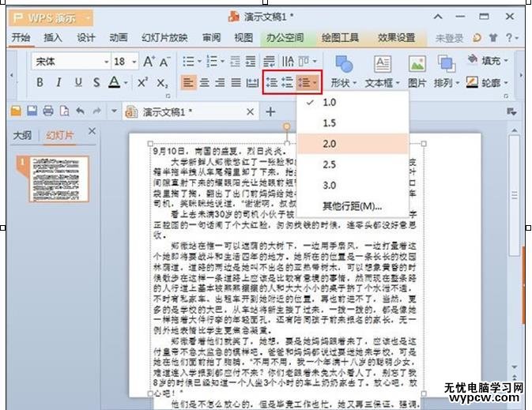Viewport: 532px width, 410px height.
Task: Click the line spacing icon
Action: click(304, 82)
